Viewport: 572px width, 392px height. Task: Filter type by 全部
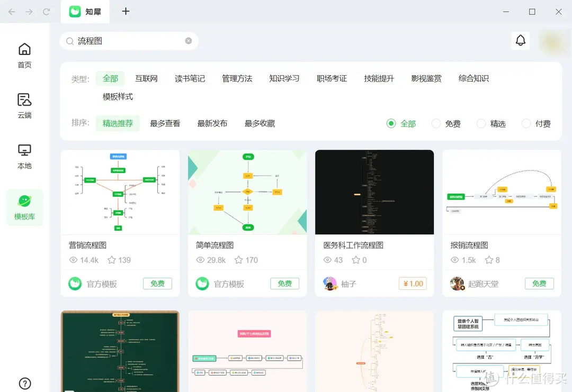tap(110, 78)
